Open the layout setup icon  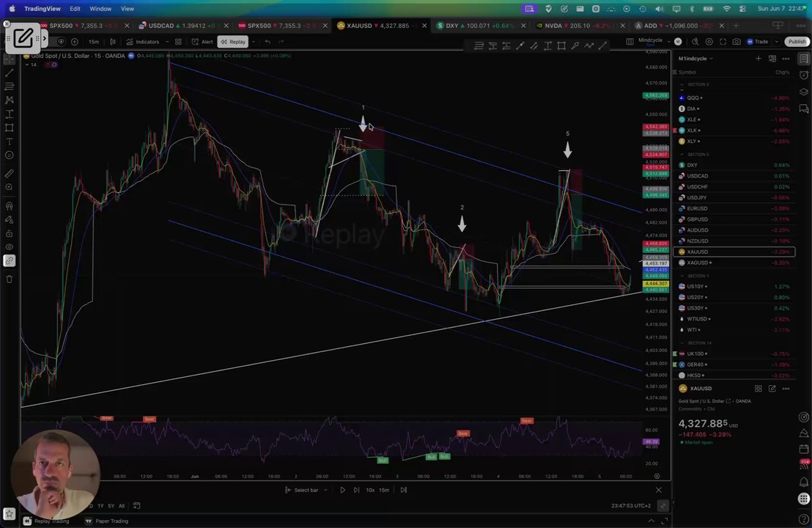(630, 42)
